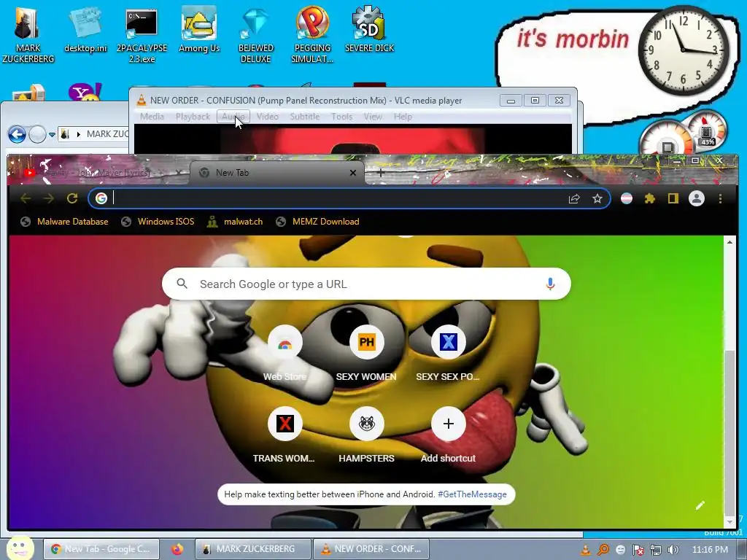Open the VLC View menu
Screen dimensions: 747x560
pyautogui.click(x=373, y=117)
